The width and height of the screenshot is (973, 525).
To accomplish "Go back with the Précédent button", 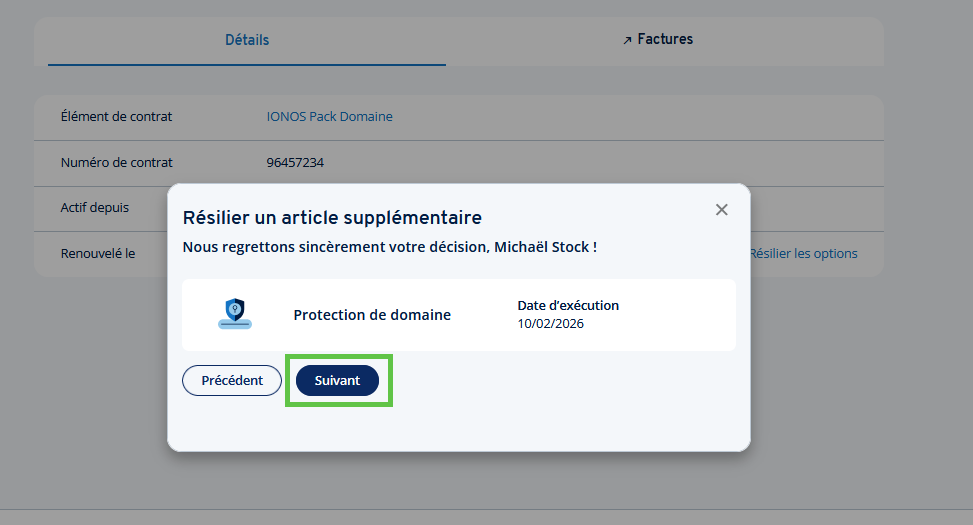I will coord(232,381).
